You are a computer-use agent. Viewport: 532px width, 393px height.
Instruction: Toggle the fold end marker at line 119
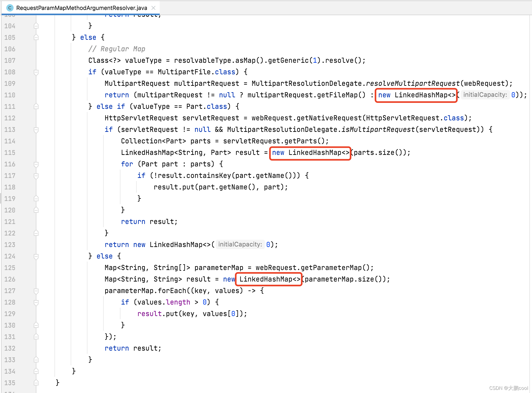(x=36, y=199)
